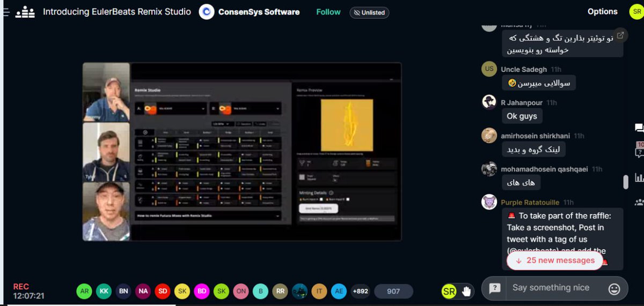Click the ConsenSys Software round logo
The height and width of the screenshot is (306, 644).
207,12
